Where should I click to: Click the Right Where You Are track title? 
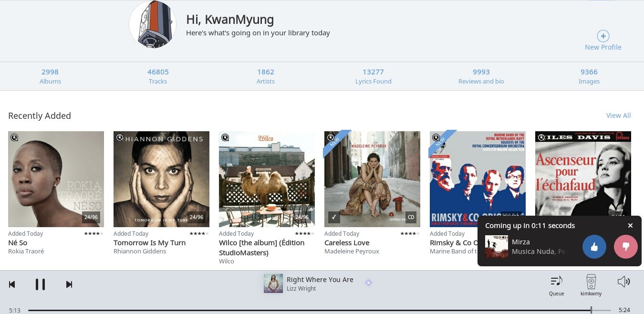[320, 280]
